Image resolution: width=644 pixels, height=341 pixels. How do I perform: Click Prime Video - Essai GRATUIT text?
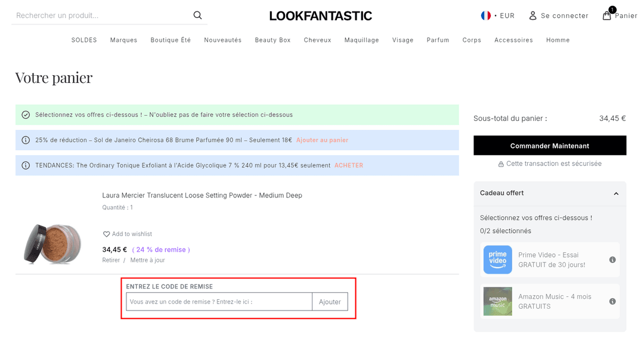coord(552,260)
